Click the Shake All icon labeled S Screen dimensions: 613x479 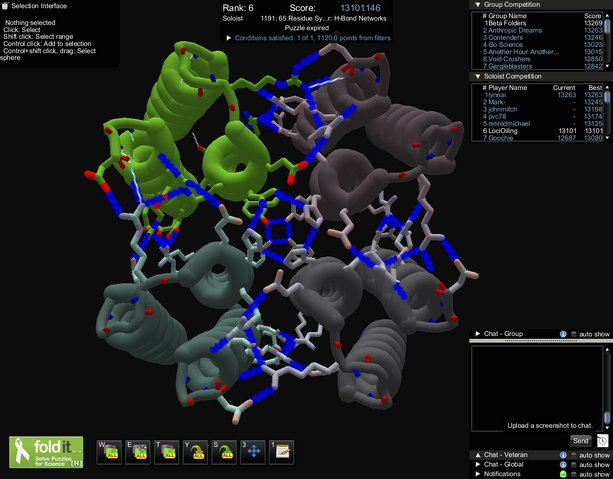[224, 452]
